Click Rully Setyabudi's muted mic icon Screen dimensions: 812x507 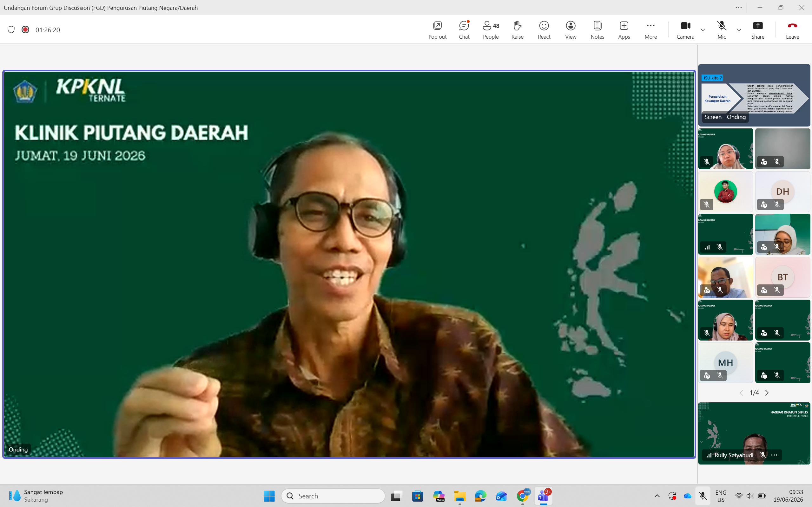click(763, 455)
